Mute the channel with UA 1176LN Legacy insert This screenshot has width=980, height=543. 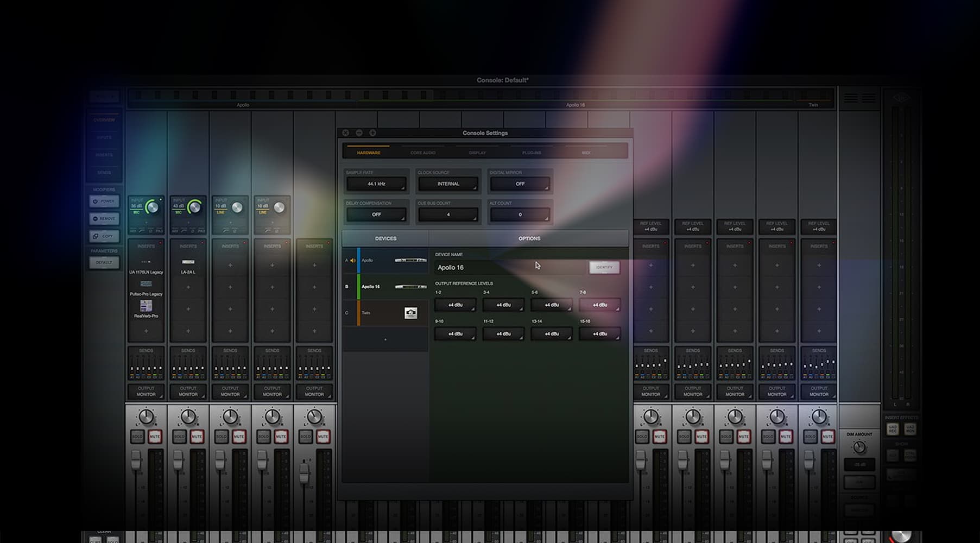point(155,437)
